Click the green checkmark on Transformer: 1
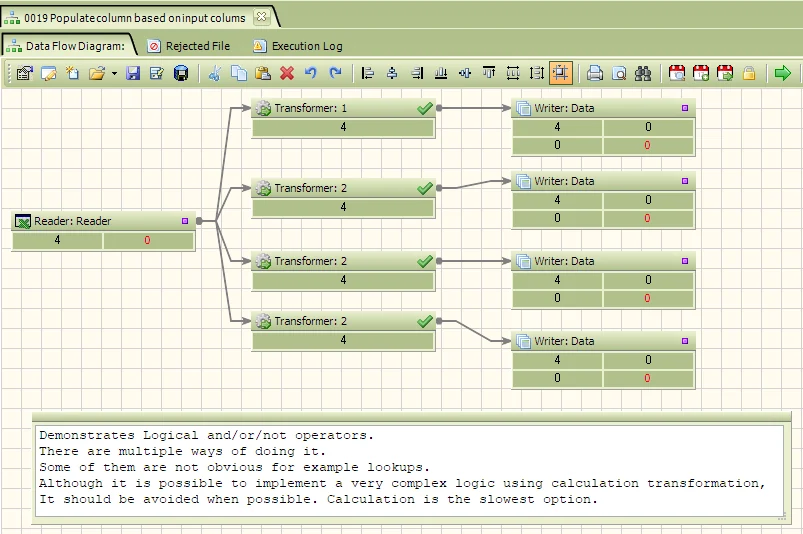 click(425, 108)
